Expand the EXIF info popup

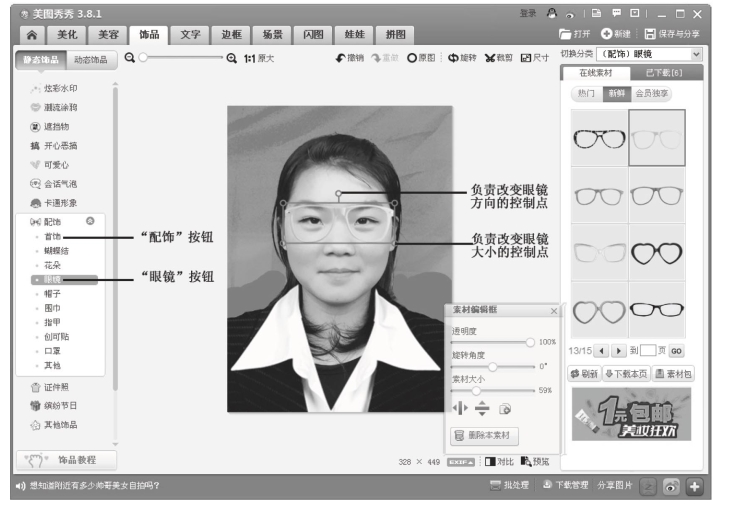click(461, 461)
